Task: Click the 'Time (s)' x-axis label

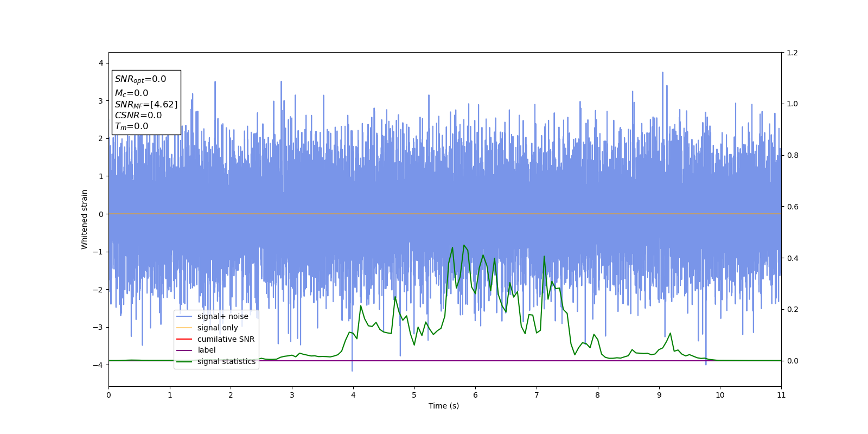Action: (x=444, y=406)
